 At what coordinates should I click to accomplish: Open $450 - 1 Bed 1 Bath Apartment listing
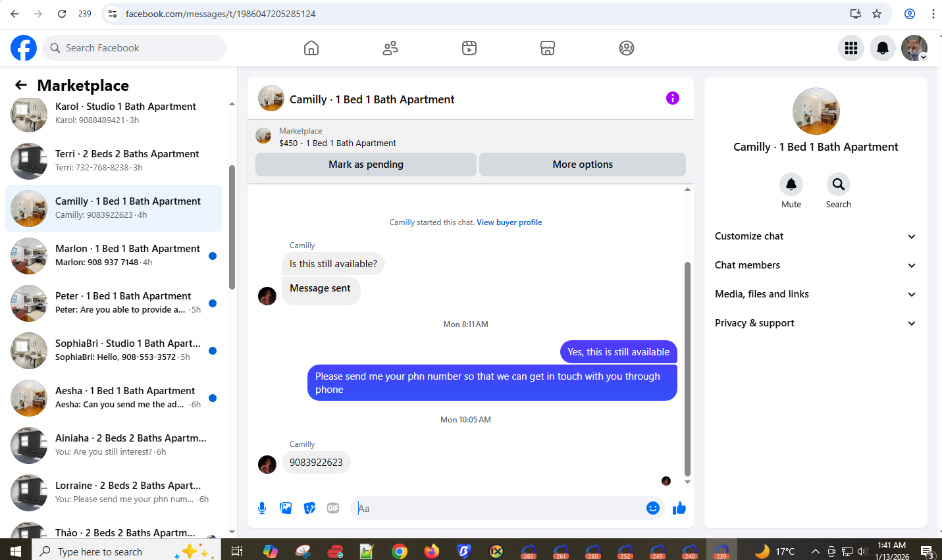point(338,143)
